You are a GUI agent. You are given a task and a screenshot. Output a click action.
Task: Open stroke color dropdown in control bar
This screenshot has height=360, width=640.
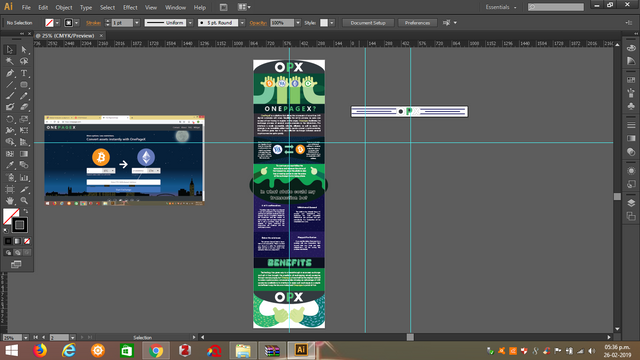click(77, 23)
